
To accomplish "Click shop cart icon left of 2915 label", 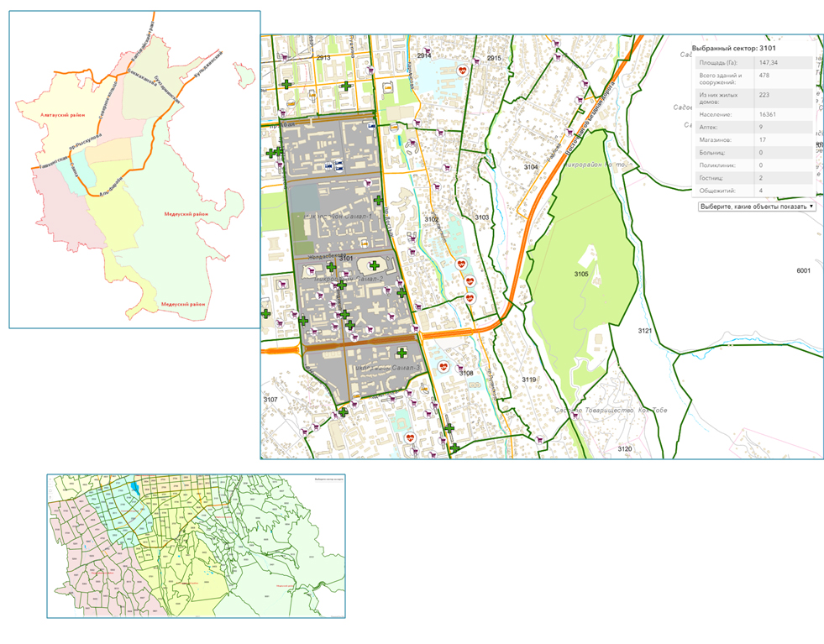I will tap(476, 61).
